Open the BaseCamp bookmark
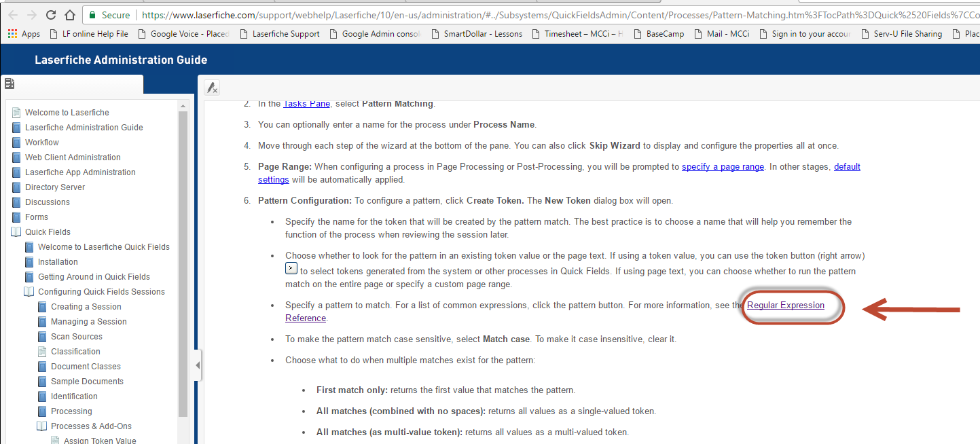980x444 pixels. coord(658,33)
